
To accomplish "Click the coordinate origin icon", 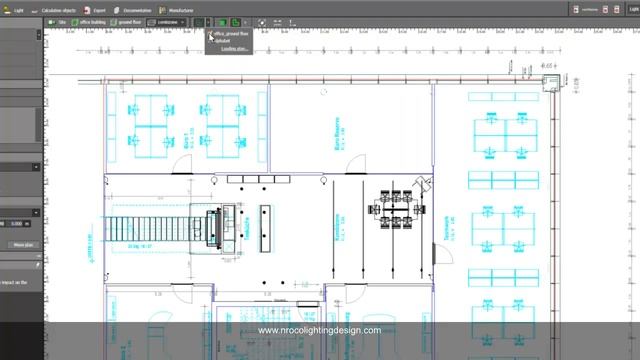I will (x=292, y=23).
